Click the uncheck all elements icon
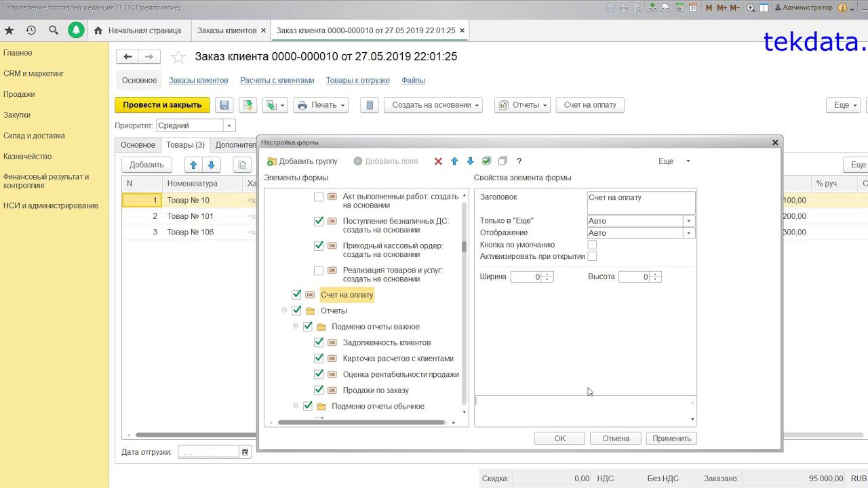The image size is (868, 488). coord(502,161)
